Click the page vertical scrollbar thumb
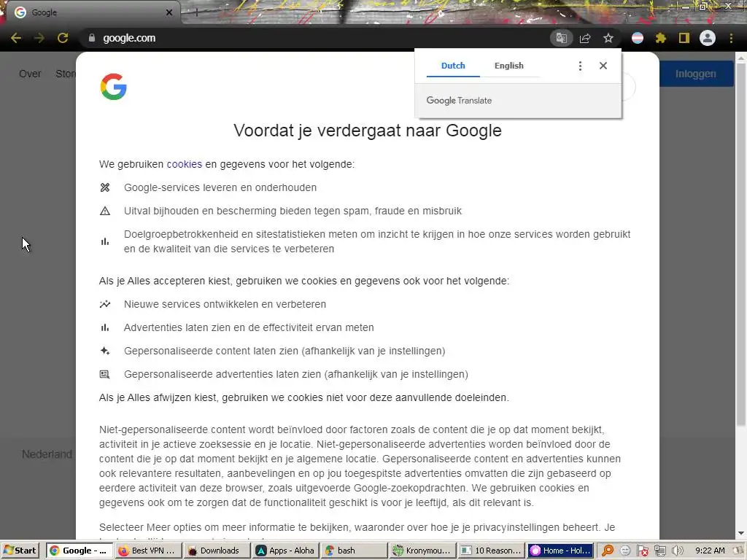The width and height of the screenshot is (747, 560). tap(741, 243)
